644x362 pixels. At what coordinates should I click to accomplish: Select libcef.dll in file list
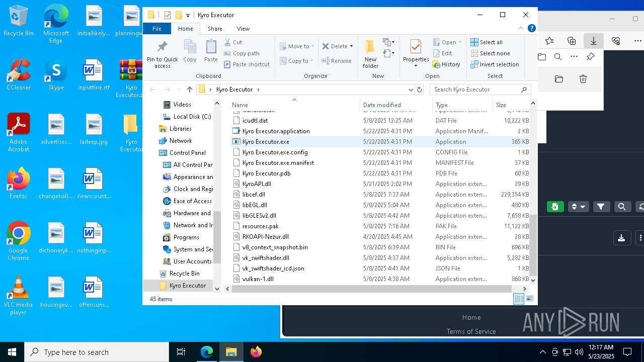tap(380, 195)
